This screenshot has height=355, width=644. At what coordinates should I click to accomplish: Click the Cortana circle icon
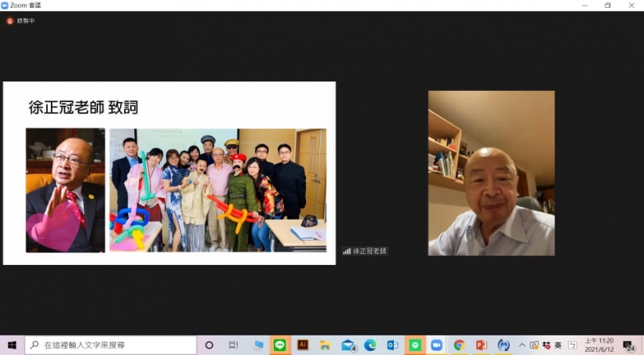[x=209, y=345]
